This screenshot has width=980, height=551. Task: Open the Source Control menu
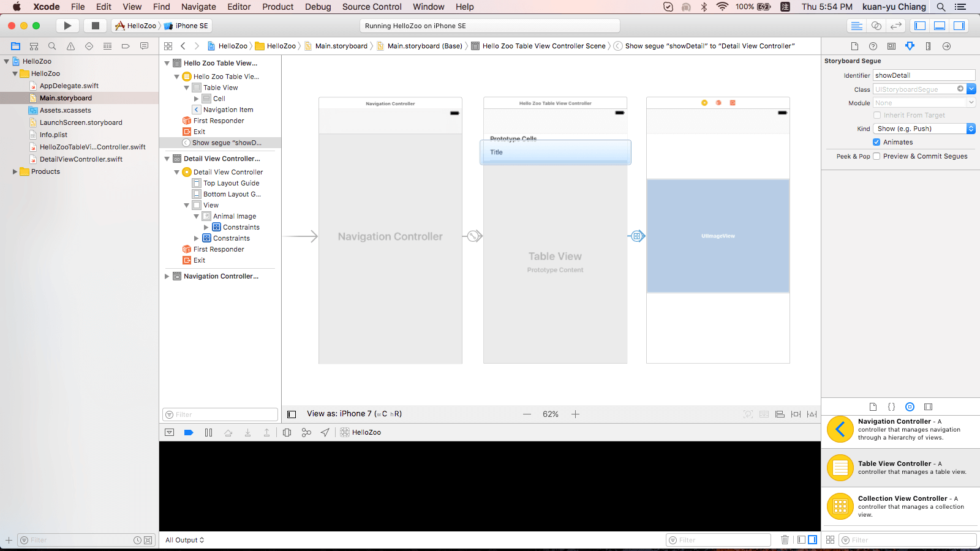coord(372,7)
